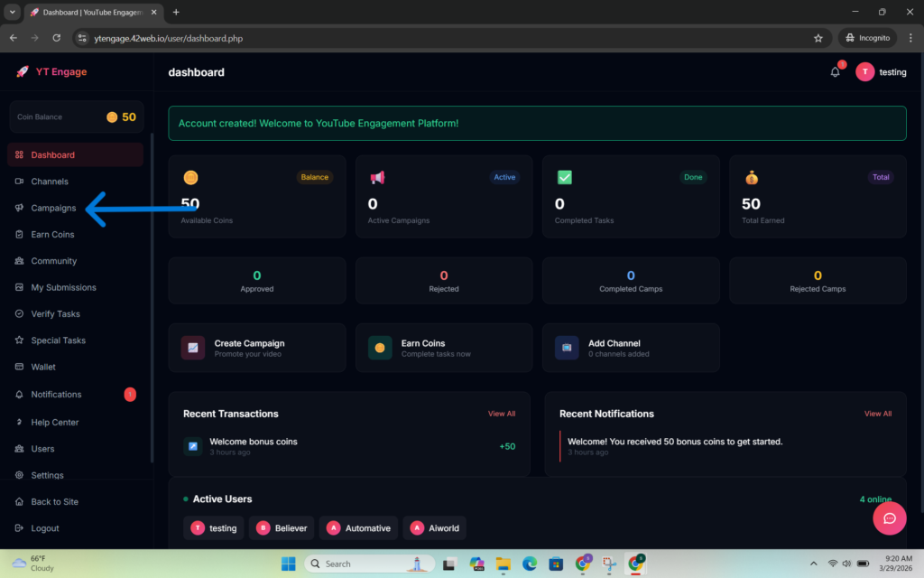Open the testing user profile menu
Screen dimensions: 924x578
pyautogui.click(x=881, y=72)
